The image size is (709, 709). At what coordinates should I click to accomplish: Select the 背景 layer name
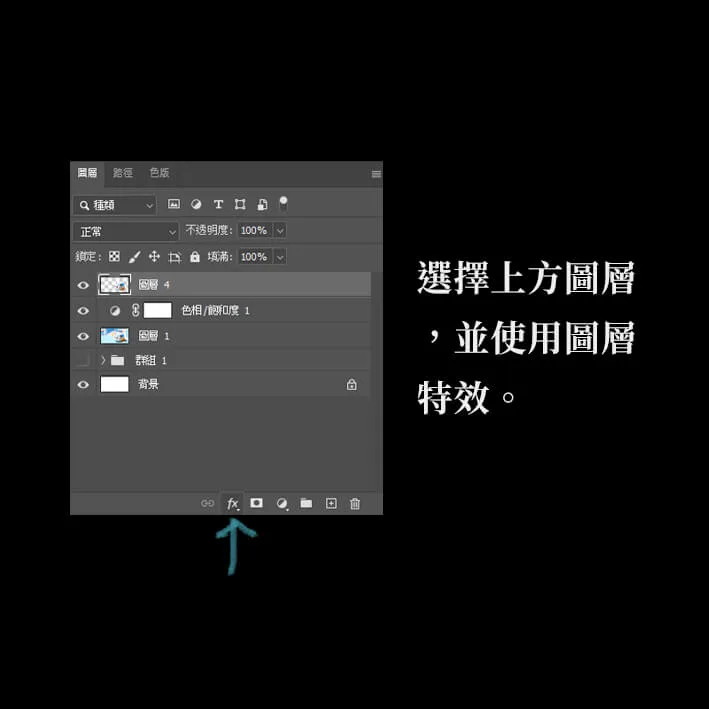(x=148, y=384)
